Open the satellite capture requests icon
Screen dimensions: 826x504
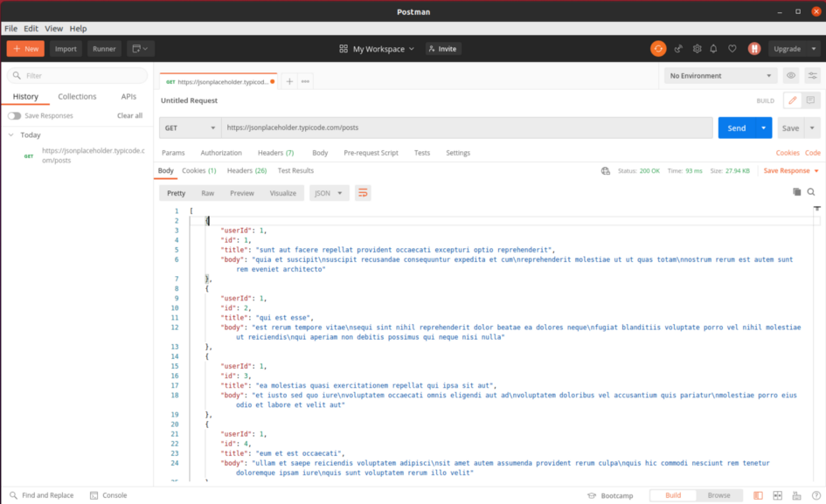[678, 48]
